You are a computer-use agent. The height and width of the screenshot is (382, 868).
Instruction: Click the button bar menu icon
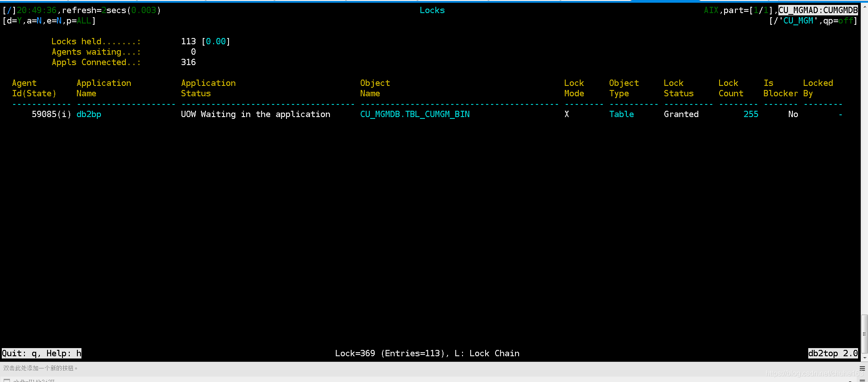tap(862, 368)
